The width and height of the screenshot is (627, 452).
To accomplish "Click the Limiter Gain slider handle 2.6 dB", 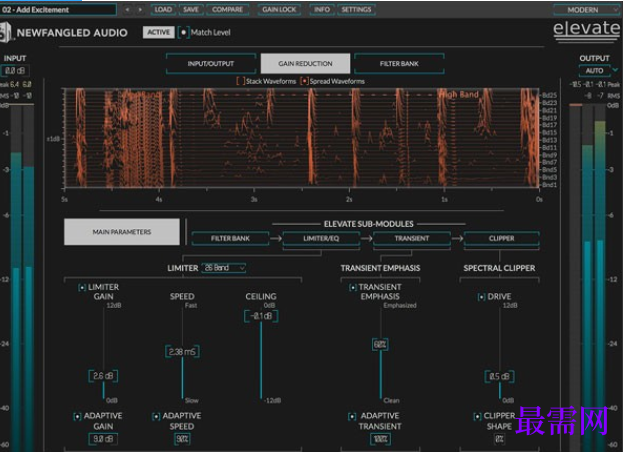I will pyautogui.click(x=103, y=376).
